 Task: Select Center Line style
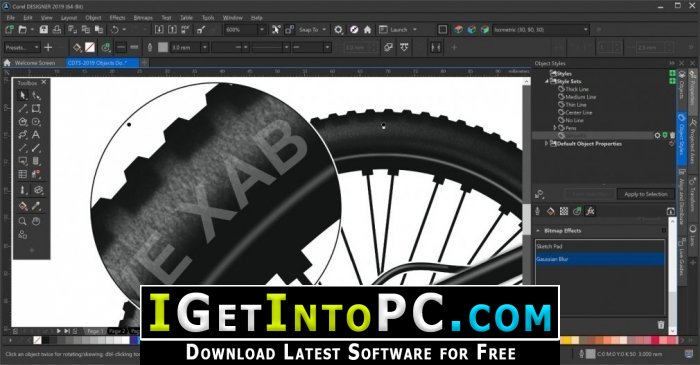[579, 112]
